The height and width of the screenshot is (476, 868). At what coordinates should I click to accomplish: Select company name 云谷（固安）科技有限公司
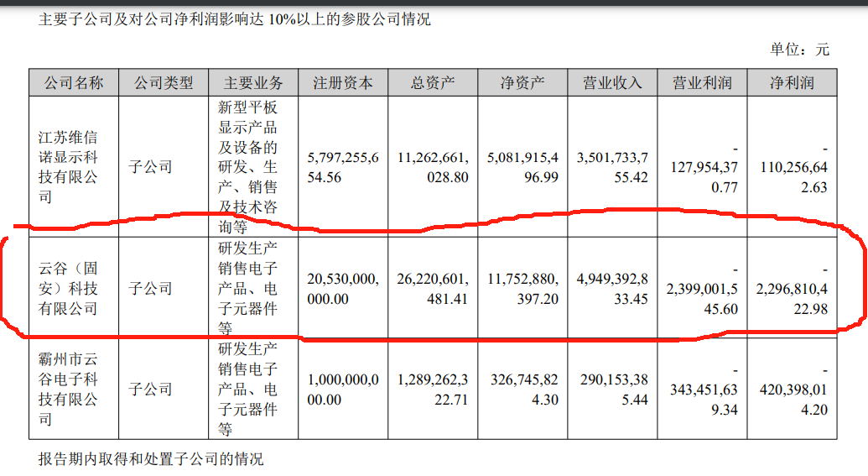68,288
